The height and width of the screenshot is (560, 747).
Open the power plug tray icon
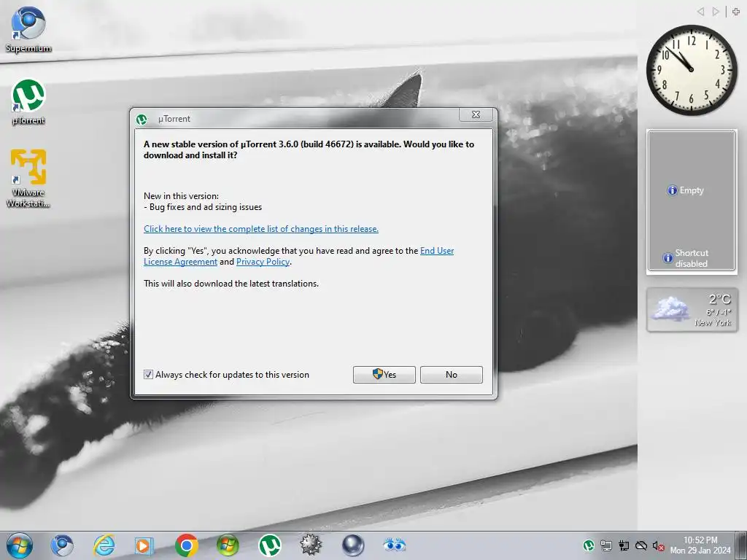[624, 545]
